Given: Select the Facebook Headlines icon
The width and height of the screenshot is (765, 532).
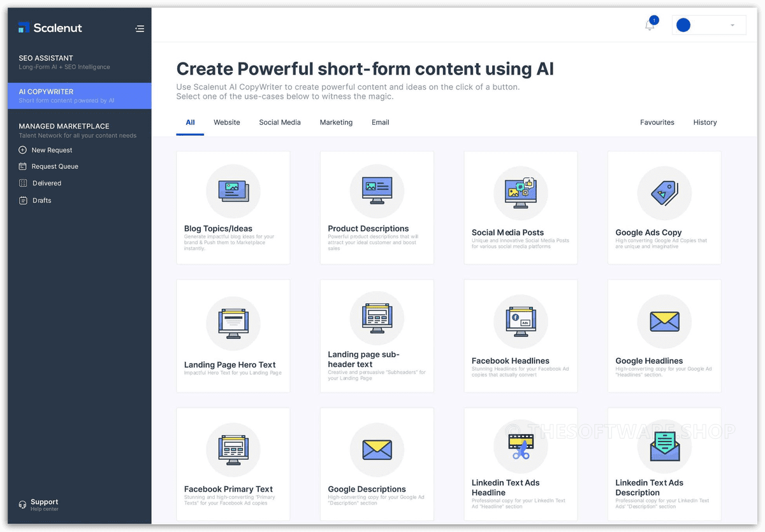Looking at the screenshot, I should [521, 322].
